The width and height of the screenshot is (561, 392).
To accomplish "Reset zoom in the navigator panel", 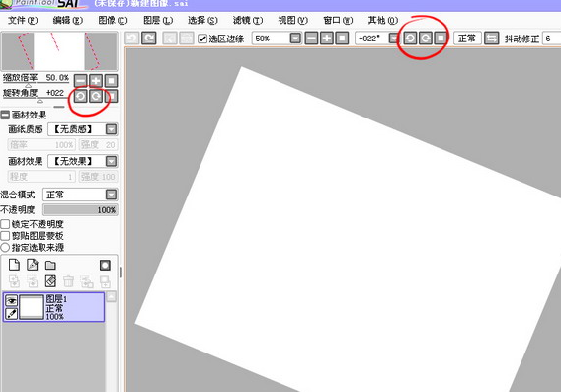I will pos(112,81).
